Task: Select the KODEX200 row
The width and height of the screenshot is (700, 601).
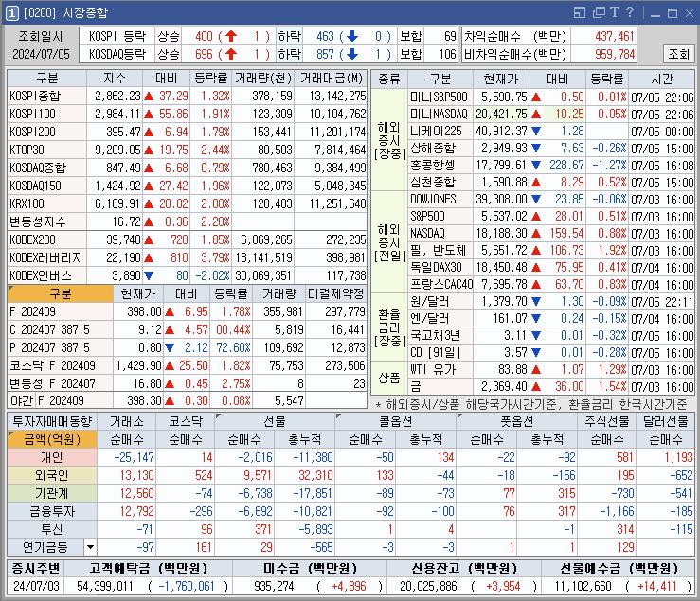Action: click(187, 239)
